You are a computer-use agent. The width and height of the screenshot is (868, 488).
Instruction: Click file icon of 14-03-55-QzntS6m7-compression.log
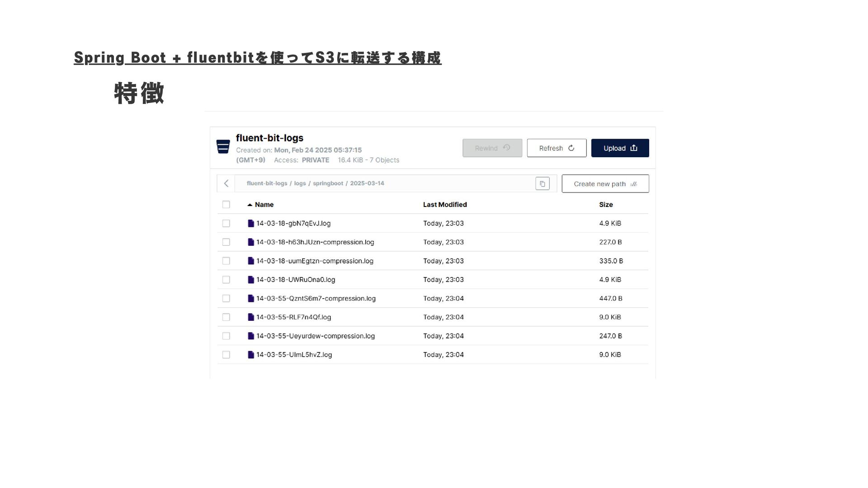tap(251, 298)
